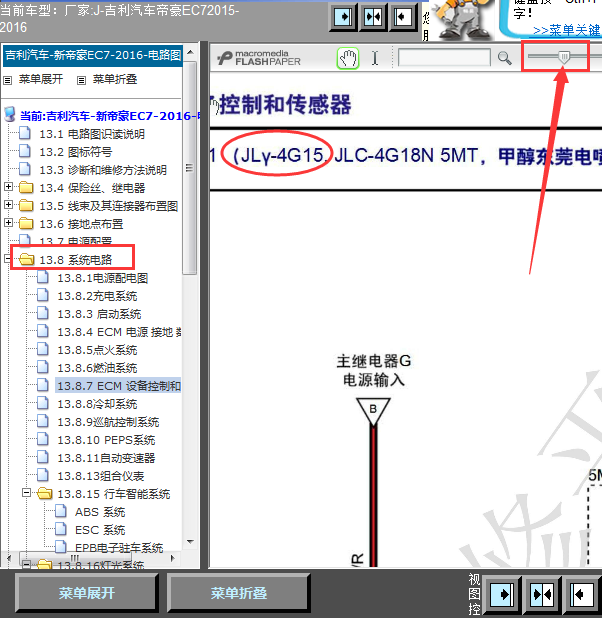Viewport: 602px width, 618px height.
Task: Click page icon beside ABS 系统
Action: click(x=61, y=512)
